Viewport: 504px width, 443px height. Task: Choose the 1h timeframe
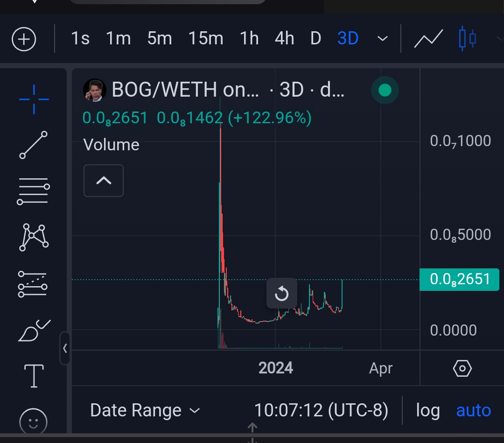pyautogui.click(x=249, y=39)
